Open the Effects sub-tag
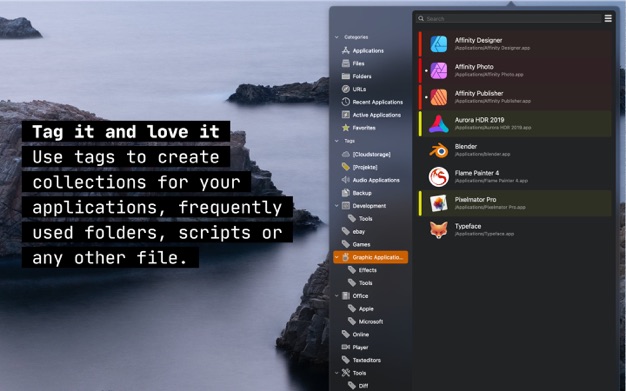Viewport: 626px width, 391px height. 362,270
